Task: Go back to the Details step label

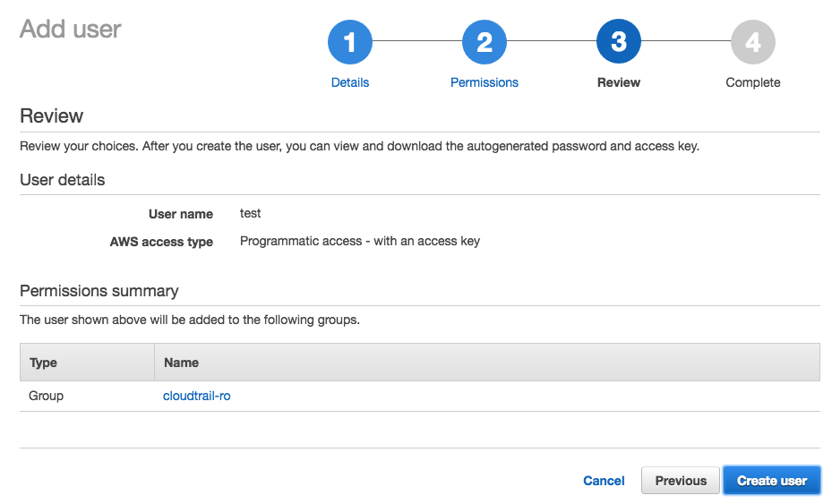Action: (349, 82)
